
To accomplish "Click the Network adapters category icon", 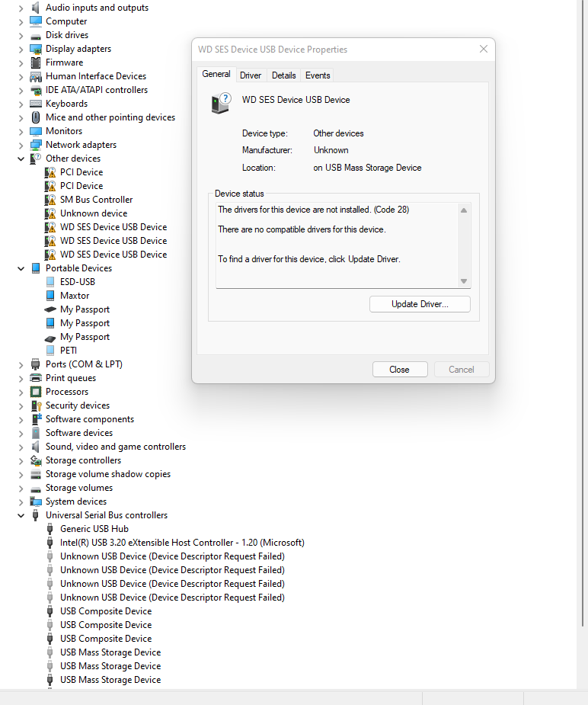I will click(36, 145).
